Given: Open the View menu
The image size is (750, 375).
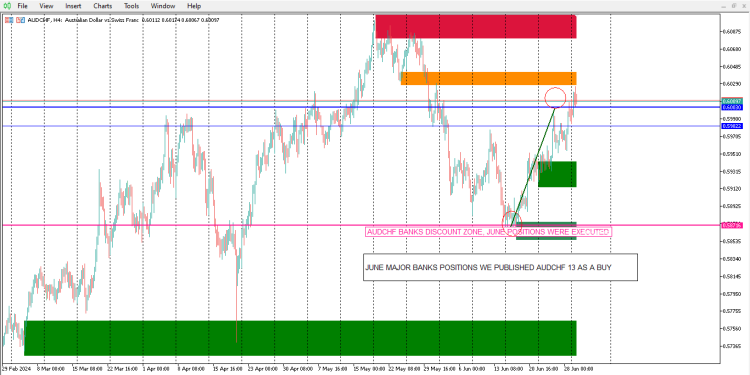Looking at the screenshot, I should [46, 6].
